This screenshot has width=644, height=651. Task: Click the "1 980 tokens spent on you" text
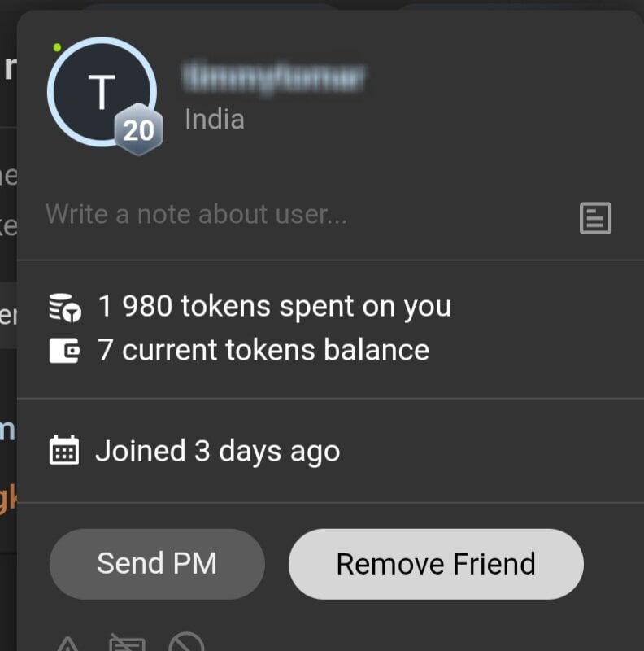click(x=274, y=307)
